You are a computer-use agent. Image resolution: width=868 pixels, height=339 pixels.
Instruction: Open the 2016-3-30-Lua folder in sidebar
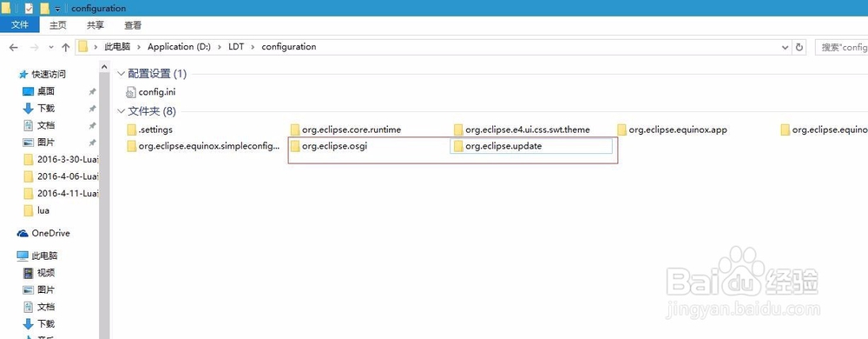pos(61,160)
